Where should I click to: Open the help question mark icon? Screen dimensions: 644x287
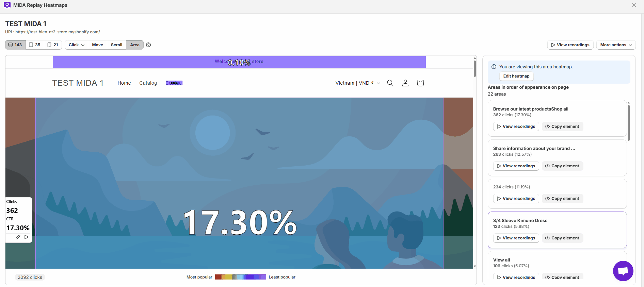[x=148, y=45]
